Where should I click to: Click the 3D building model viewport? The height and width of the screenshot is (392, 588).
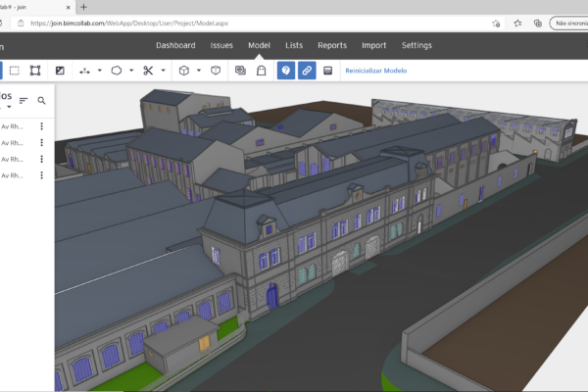(321, 237)
